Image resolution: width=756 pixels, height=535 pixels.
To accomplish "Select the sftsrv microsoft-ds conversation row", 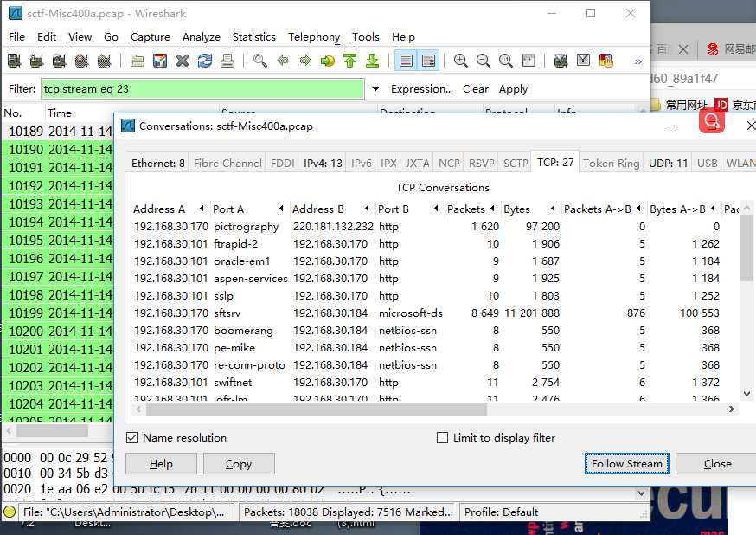I will (435, 313).
